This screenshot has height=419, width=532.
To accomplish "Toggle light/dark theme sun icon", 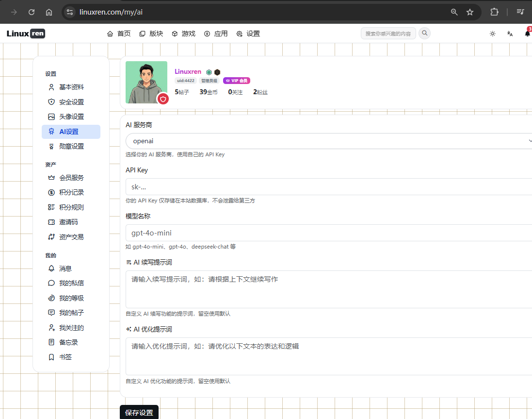I will pos(493,34).
